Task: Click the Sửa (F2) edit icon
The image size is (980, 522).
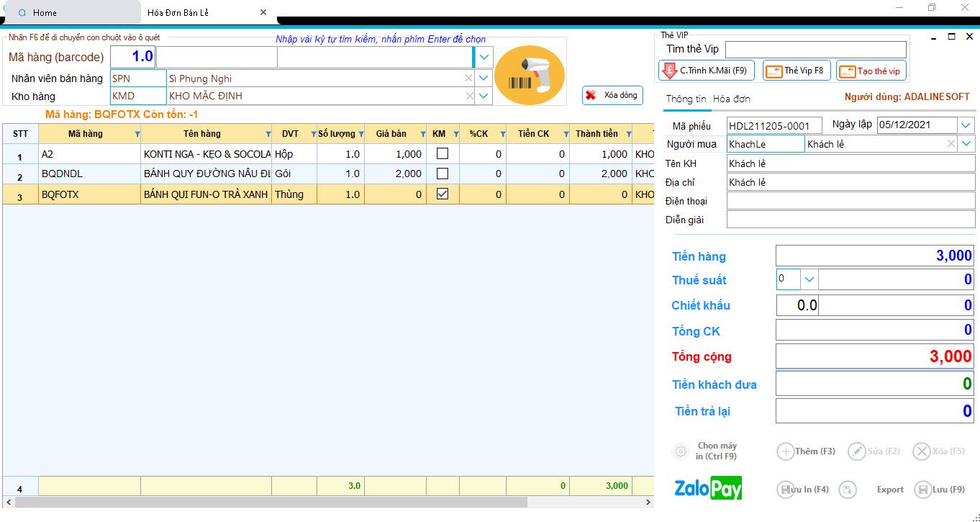Action: click(856, 451)
